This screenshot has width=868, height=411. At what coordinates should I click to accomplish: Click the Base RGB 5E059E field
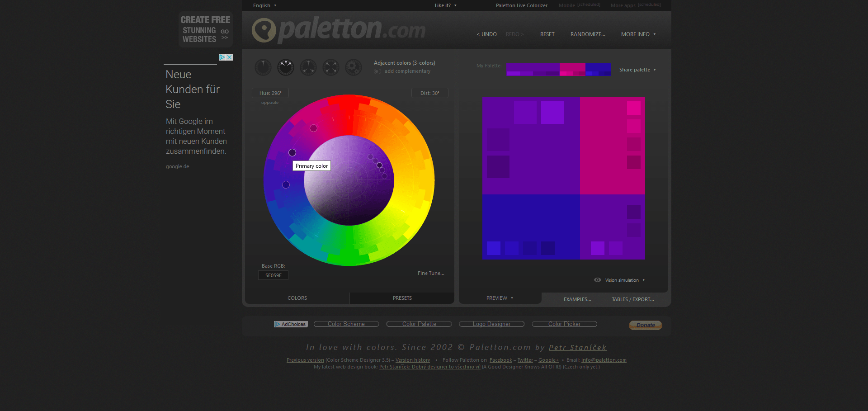pyautogui.click(x=273, y=275)
